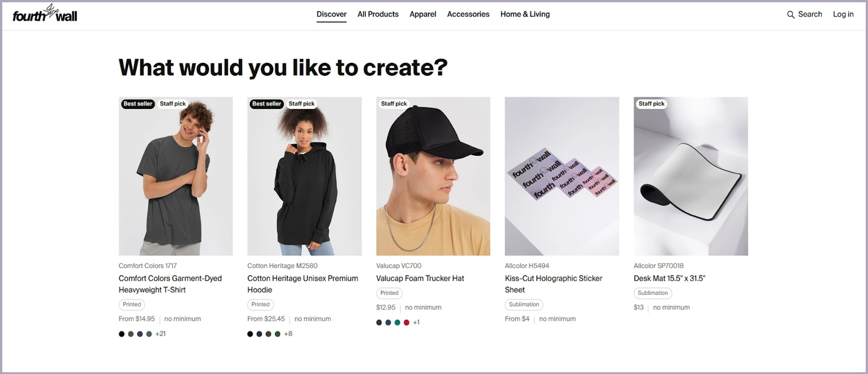Open the Valucap Foam Trucker Hat link
The image size is (868, 374).
pos(420,278)
